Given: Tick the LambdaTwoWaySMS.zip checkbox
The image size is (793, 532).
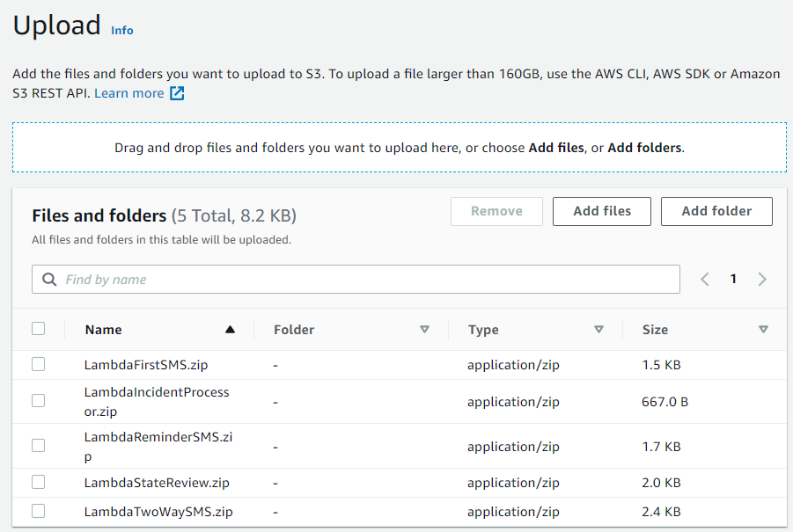Looking at the screenshot, I should (x=39, y=511).
